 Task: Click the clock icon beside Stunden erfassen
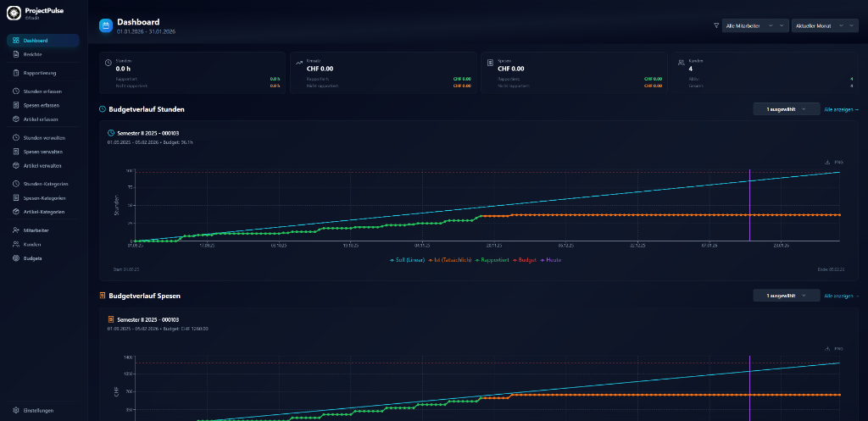pyautogui.click(x=16, y=91)
